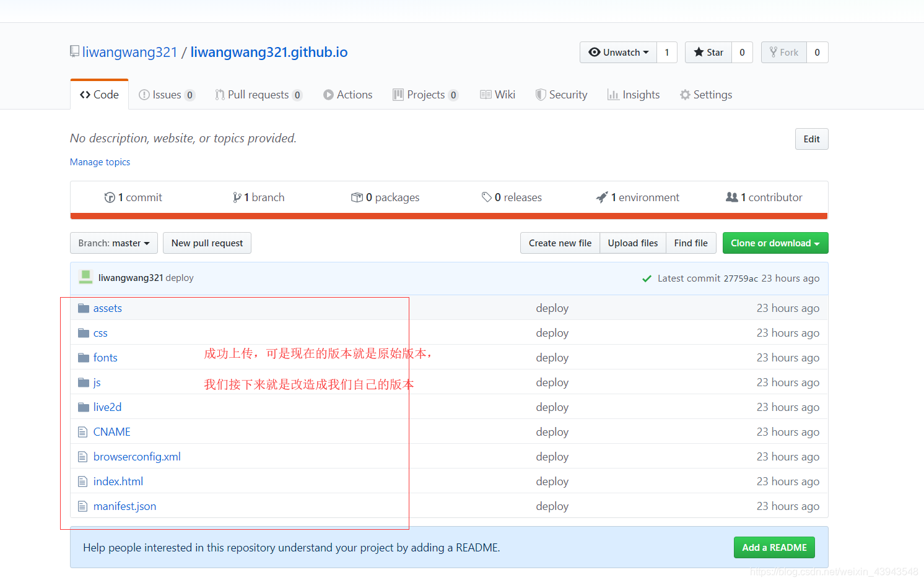Click the Manage topics link
924x583 pixels.
pos(100,162)
